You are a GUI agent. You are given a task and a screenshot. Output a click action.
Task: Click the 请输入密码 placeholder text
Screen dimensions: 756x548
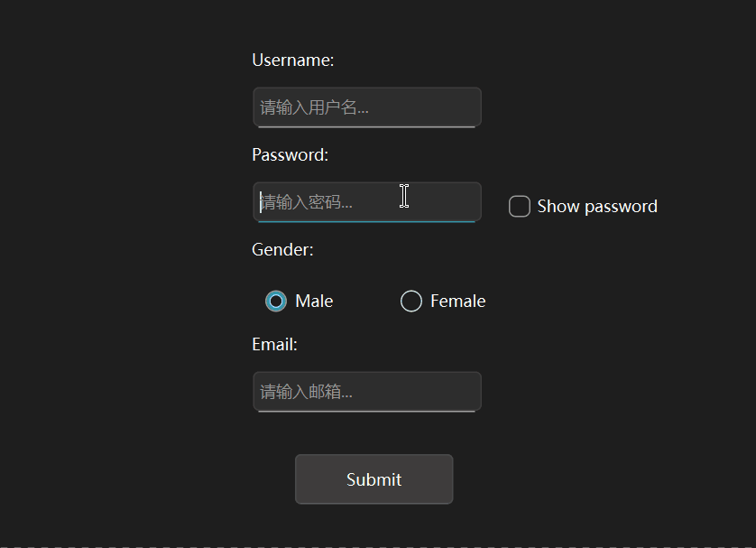(x=307, y=202)
